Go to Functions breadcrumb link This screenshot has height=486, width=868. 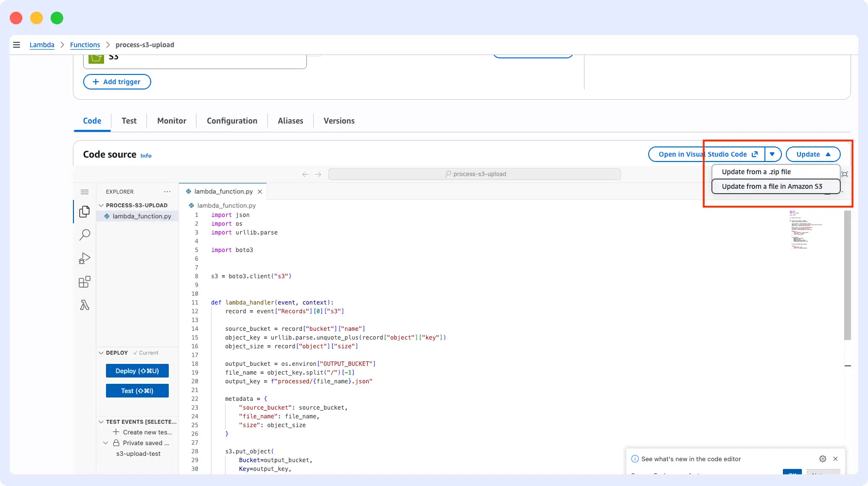(x=85, y=45)
